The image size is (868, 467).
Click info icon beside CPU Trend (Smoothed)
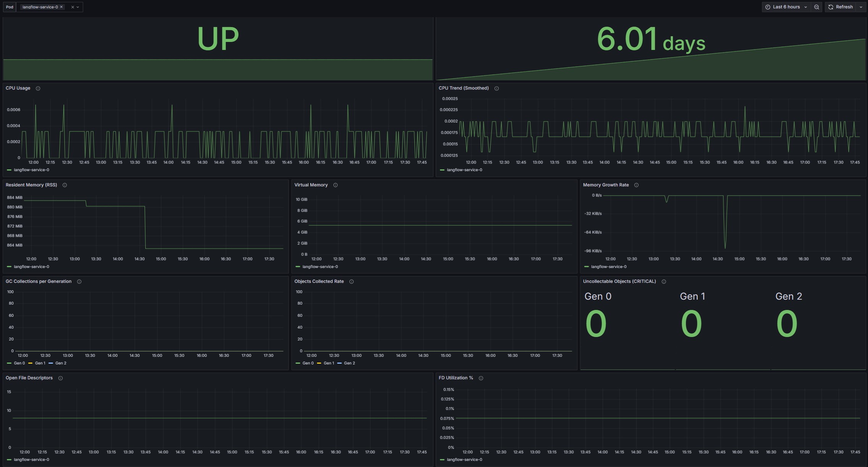pyautogui.click(x=496, y=88)
